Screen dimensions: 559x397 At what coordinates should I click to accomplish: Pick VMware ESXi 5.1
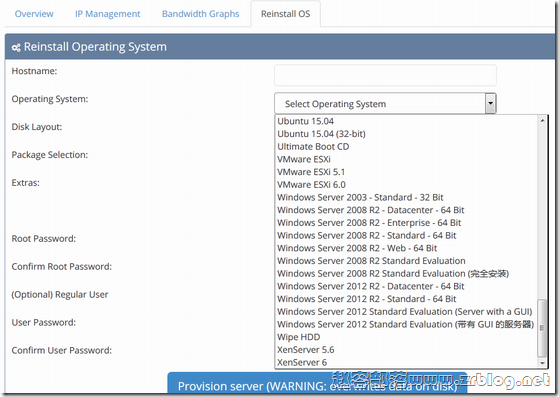(x=406, y=172)
